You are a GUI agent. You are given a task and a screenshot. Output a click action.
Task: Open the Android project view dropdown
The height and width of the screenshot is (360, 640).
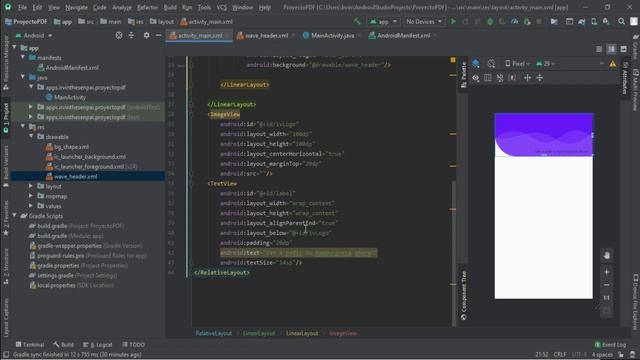(34, 36)
